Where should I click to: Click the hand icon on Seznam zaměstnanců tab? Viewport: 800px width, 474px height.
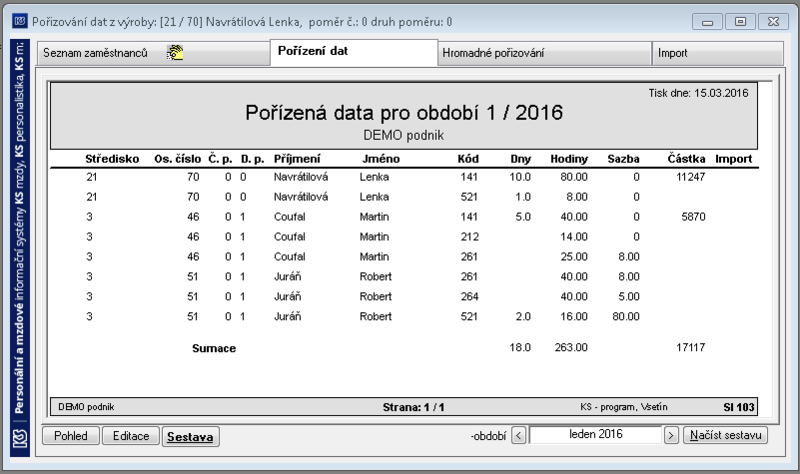pos(175,53)
